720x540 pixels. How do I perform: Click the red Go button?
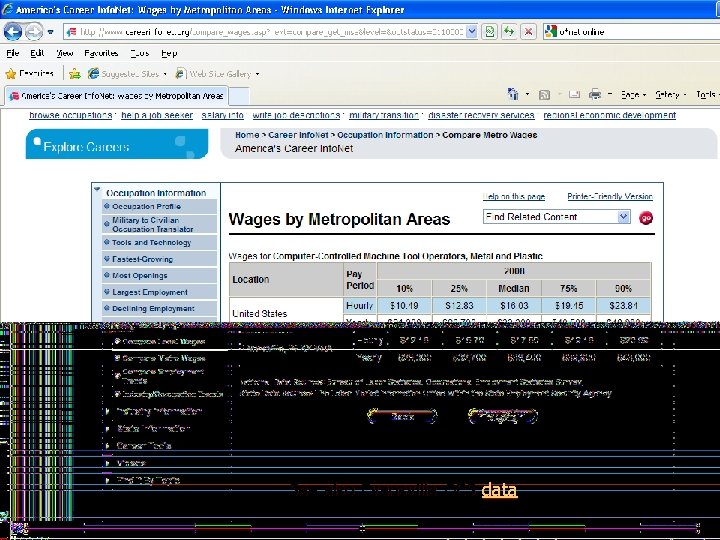pos(646,218)
